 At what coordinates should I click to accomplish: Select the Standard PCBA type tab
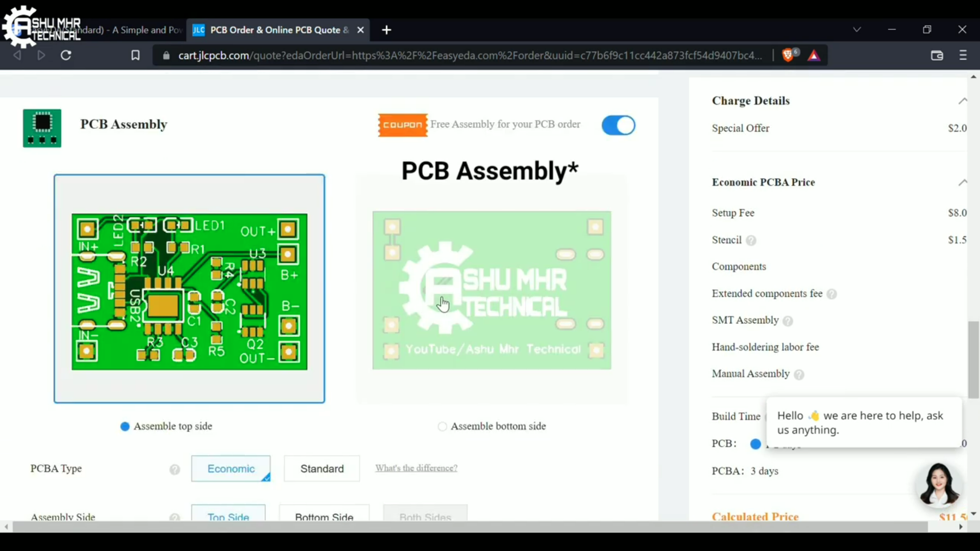click(322, 468)
